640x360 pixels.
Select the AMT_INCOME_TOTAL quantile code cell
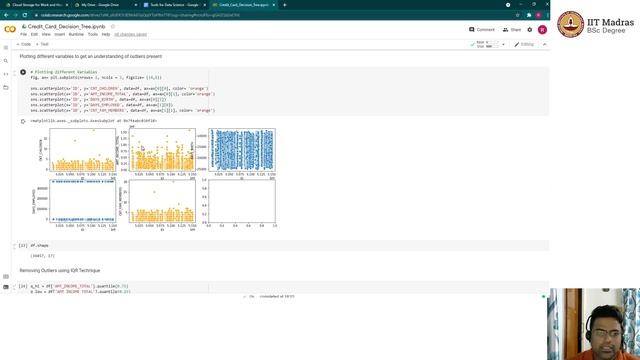283,288
